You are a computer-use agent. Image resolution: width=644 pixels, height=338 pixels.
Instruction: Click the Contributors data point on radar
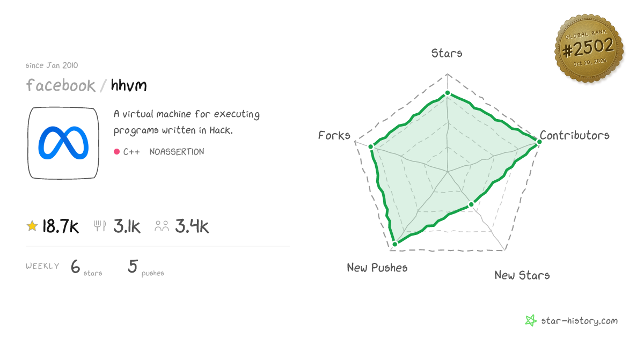click(x=538, y=141)
